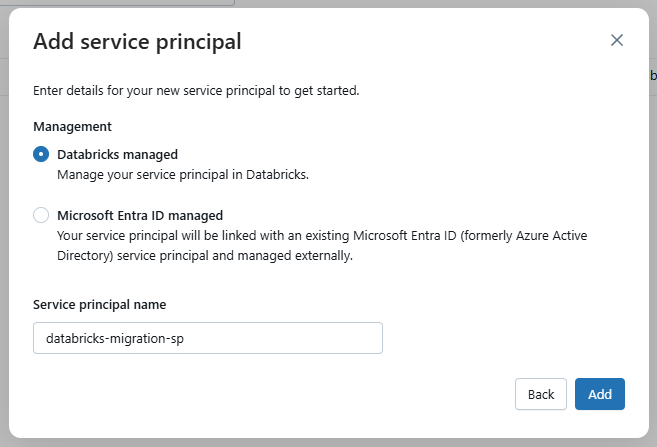Click the "Microsoft Entra ID managed" label text
This screenshot has height=447, width=657.
pos(140,215)
